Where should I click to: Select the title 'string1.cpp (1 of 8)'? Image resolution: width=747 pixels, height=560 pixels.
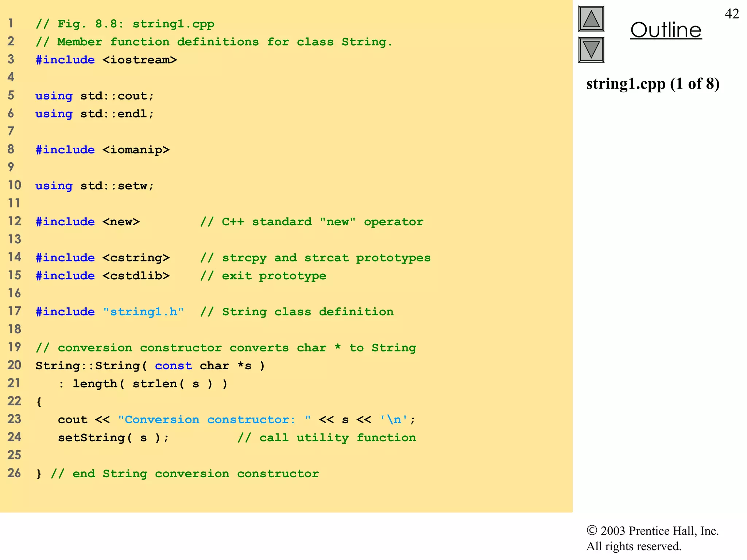(653, 84)
